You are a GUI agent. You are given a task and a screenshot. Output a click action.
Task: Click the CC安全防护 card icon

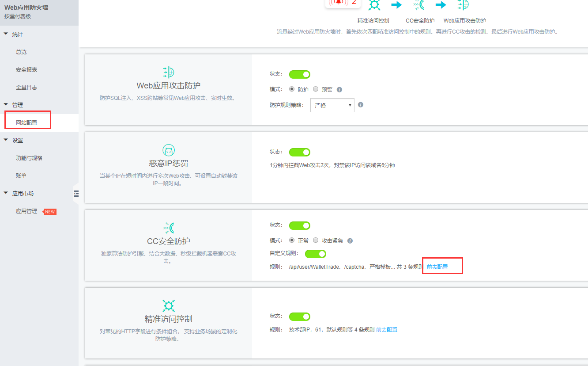coord(168,228)
